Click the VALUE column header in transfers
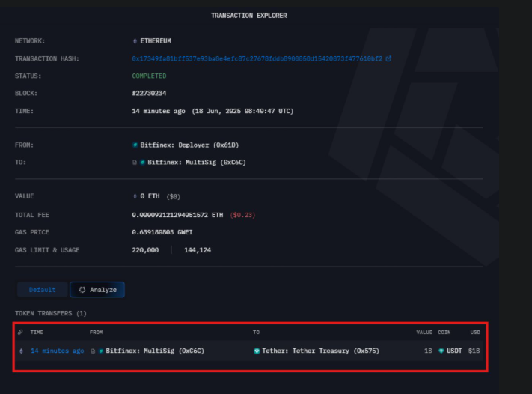 click(424, 332)
